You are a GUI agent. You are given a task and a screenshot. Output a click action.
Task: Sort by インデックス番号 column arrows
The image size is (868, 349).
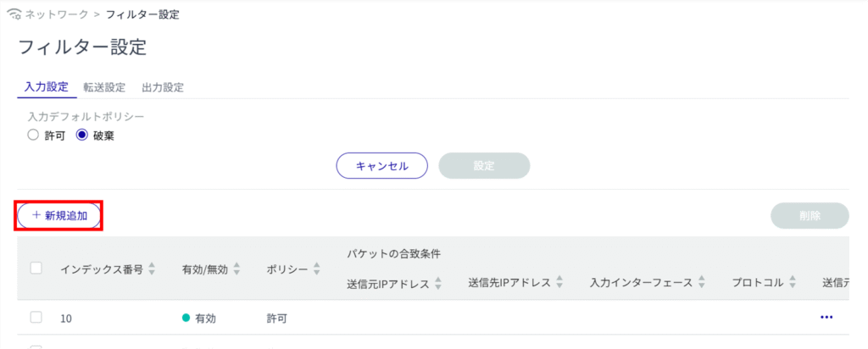click(153, 269)
